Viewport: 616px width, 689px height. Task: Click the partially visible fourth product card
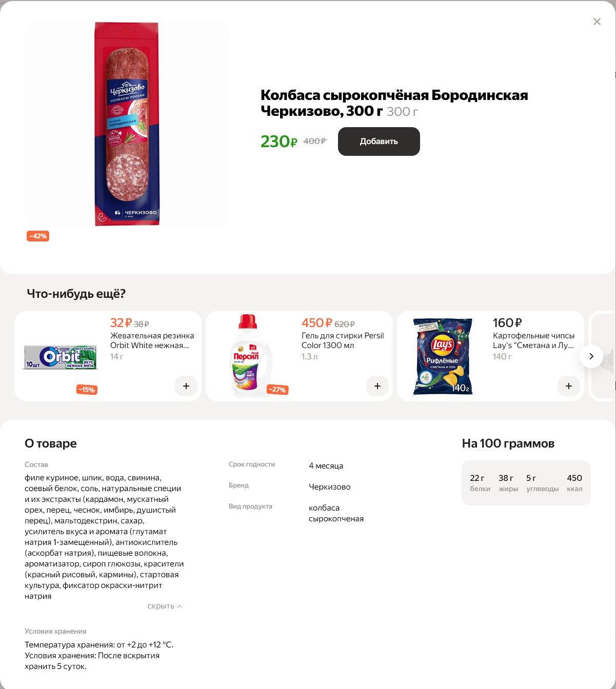(x=602, y=356)
